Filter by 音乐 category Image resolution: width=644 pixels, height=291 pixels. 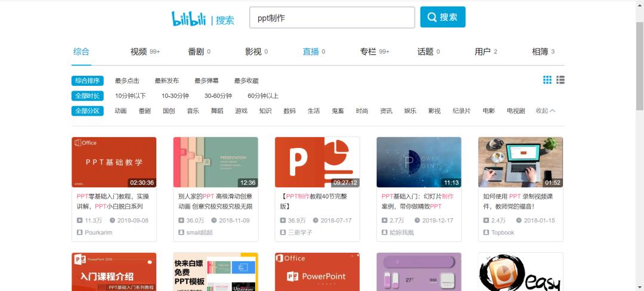pos(193,111)
